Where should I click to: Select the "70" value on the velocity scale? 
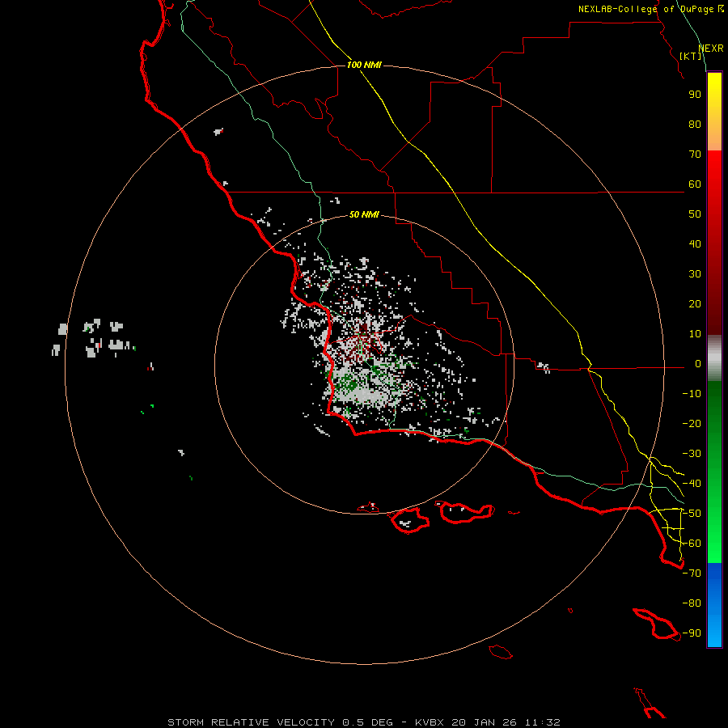pyautogui.click(x=695, y=154)
